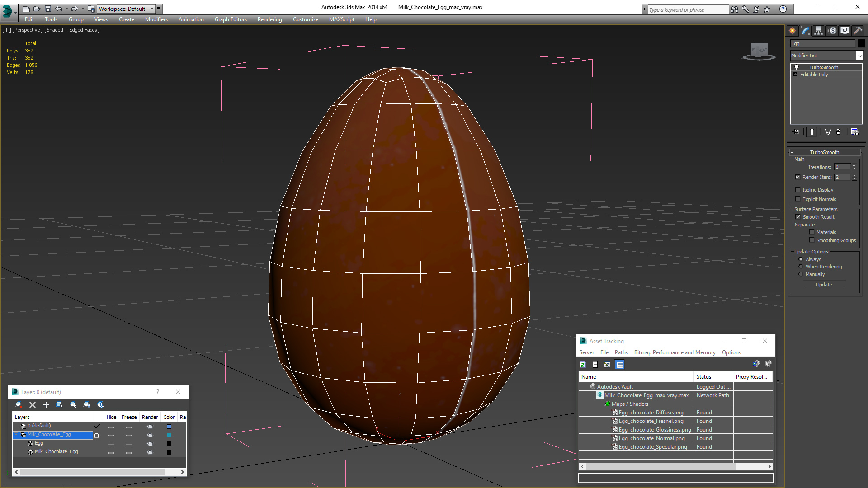
Task: Open the Graph Editors menu
Action: pyautogui.click(x=231, y=19)
